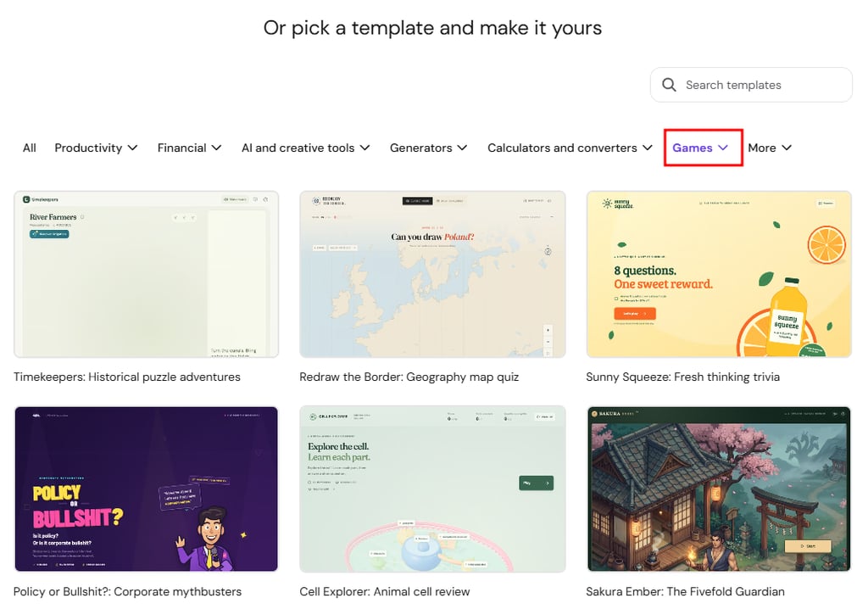Click 'Timekeepers: Historical puzzle adventures' title

[127, 377]
